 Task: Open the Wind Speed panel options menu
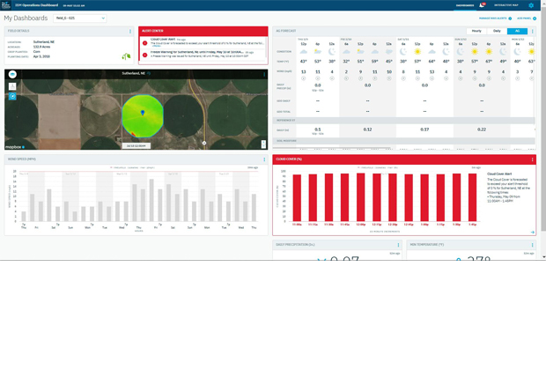[264, 159]
